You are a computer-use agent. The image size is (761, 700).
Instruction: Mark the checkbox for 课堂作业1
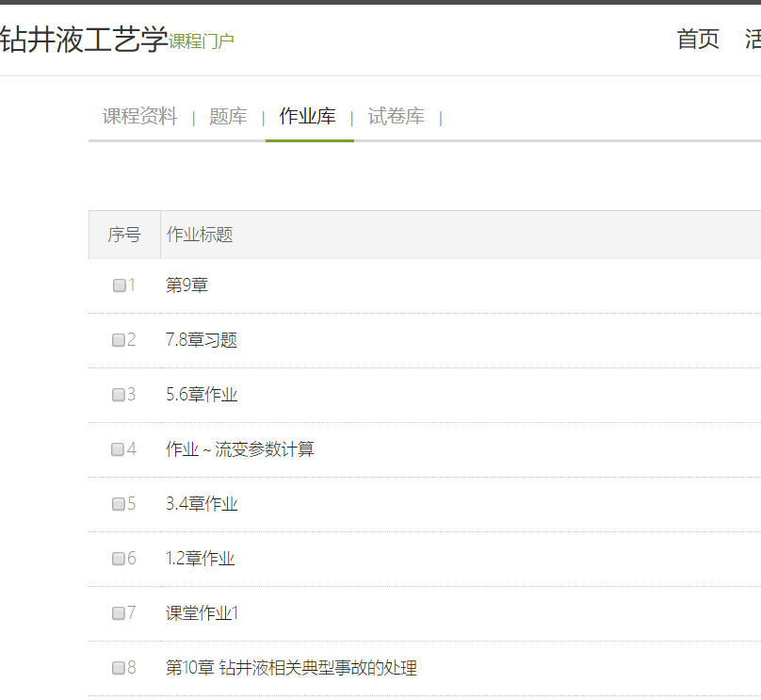pyautogui.click(x=119, y=613)
